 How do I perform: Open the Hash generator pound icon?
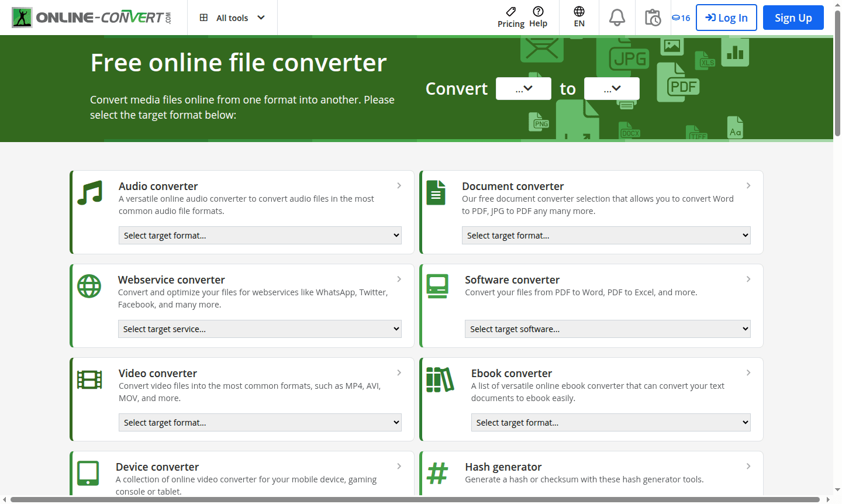click(x=437, y=473)
